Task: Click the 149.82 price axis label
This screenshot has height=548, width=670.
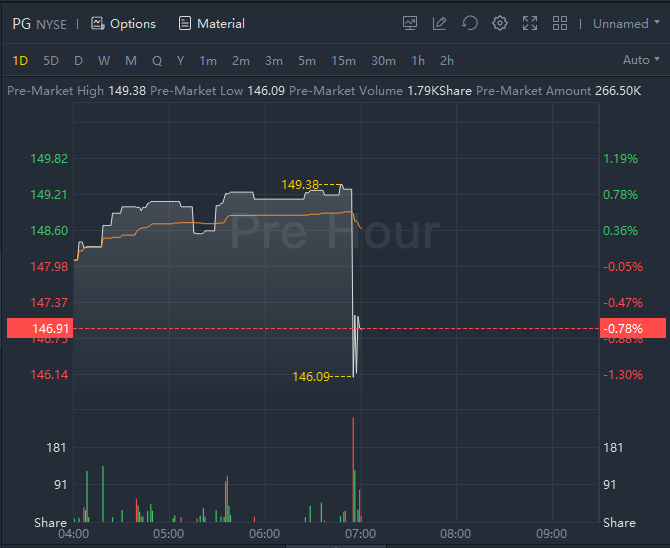Action: click(49, 159)
